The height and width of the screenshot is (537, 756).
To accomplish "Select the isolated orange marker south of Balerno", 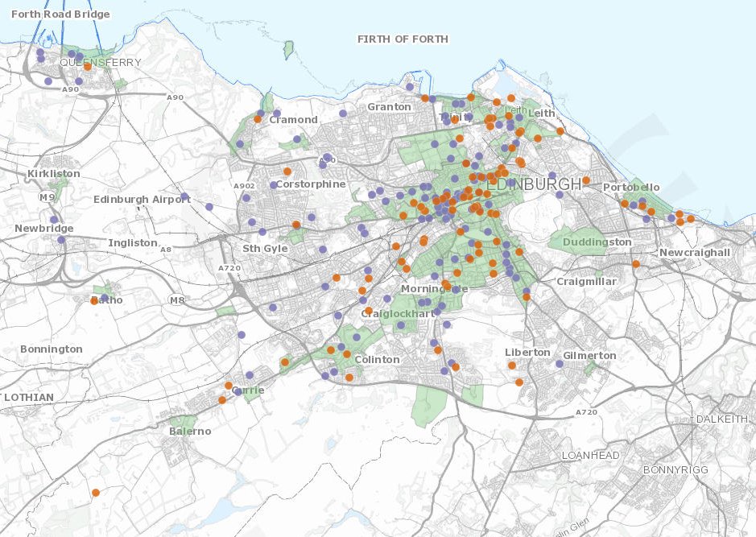I will click(x=95, y=492).
